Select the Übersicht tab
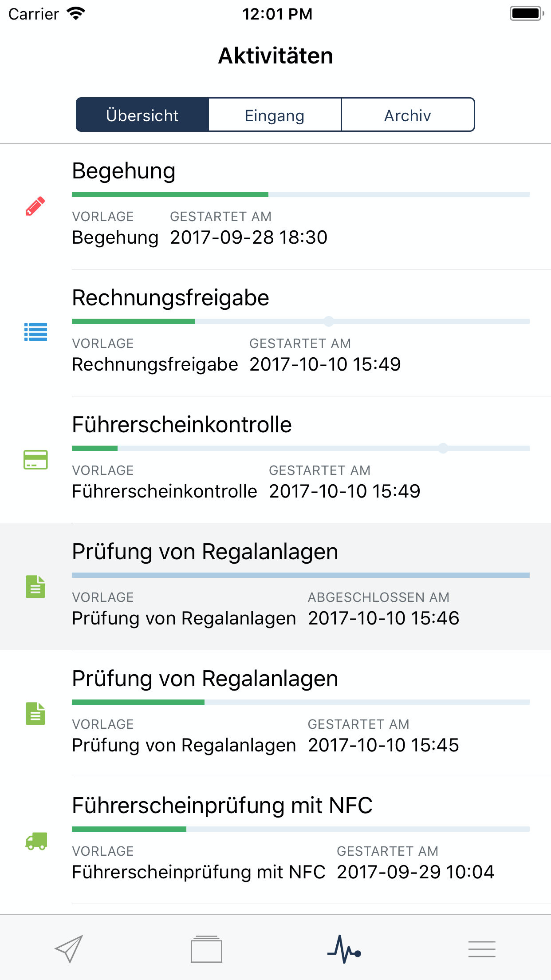Image resolution: width=551 pixels, height=980 pixels. (x=142, y=115)
